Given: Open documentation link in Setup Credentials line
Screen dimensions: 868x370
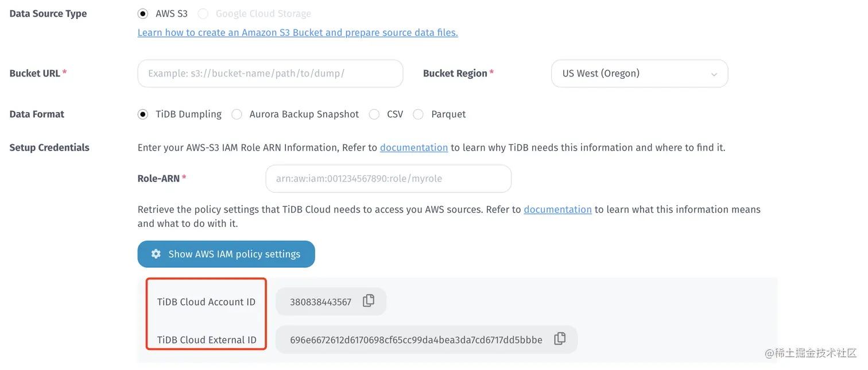Looking at the screenshot, I should pos(413,148).
